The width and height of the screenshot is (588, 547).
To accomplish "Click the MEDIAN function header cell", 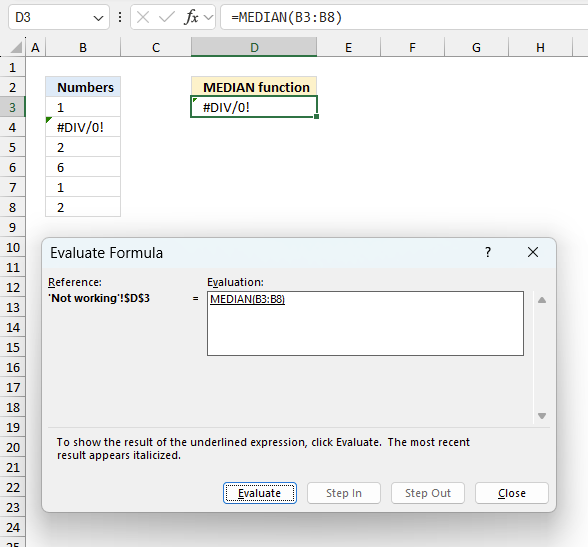I will click(254, 87).
